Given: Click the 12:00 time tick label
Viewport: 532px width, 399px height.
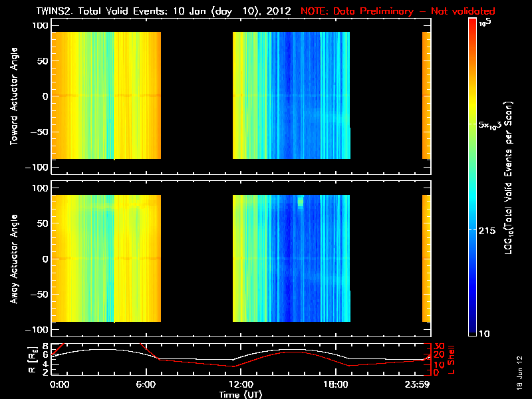Looking at the screenshot, I should (x=241, y=384).
